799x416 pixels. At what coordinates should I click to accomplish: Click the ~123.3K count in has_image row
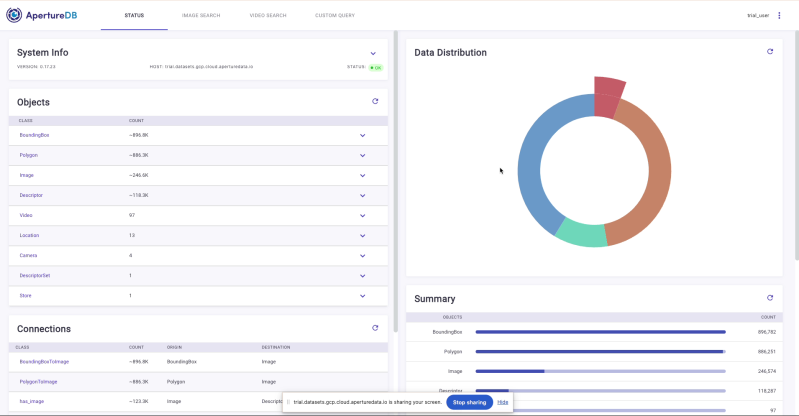(x=139, y=401)
